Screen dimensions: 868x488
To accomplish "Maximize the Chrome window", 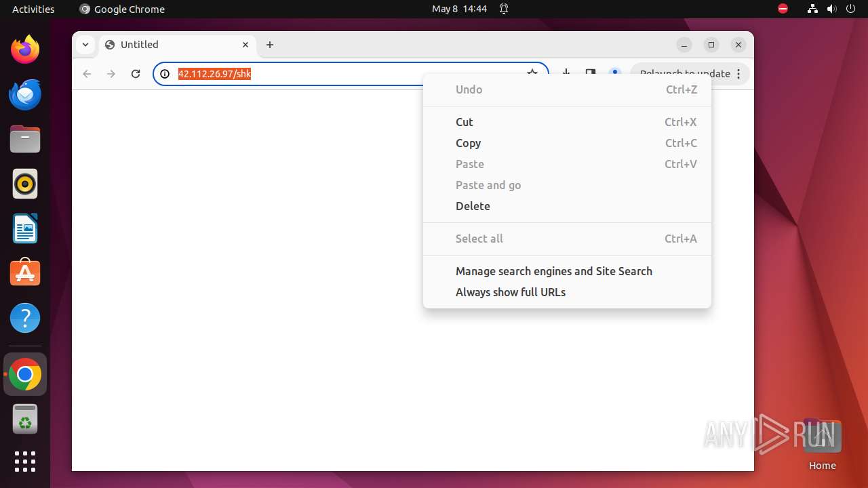I will point(711,45).
